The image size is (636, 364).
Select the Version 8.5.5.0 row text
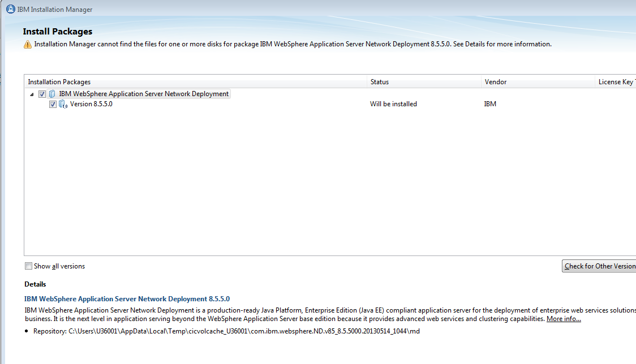point(91,104)
